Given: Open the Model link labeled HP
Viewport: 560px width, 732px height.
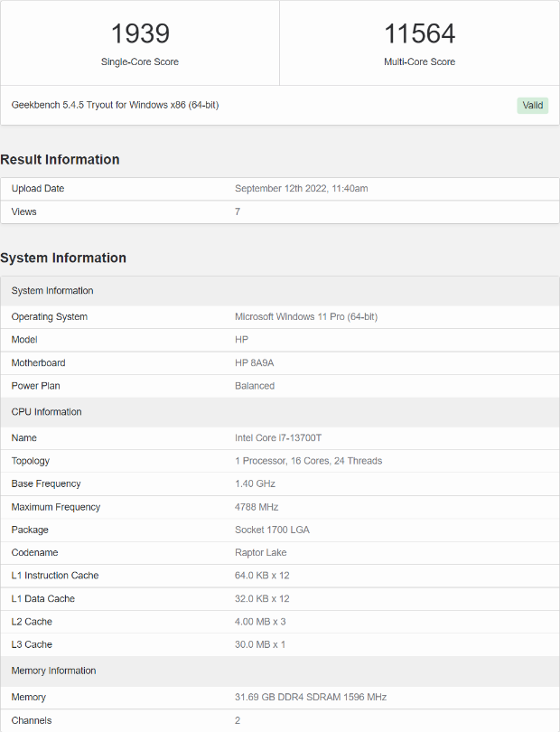Looking at the screenshot, I should (x=238, y=340).
